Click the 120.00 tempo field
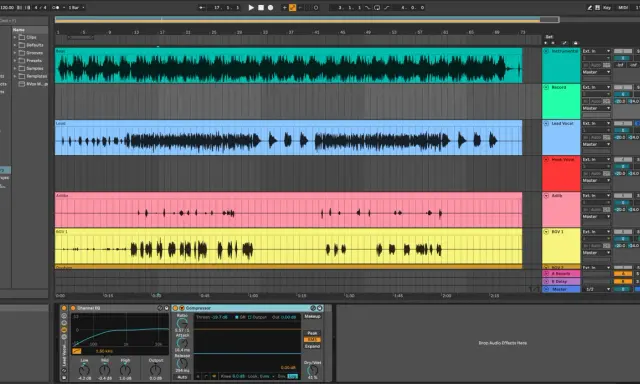 (7, 7)
